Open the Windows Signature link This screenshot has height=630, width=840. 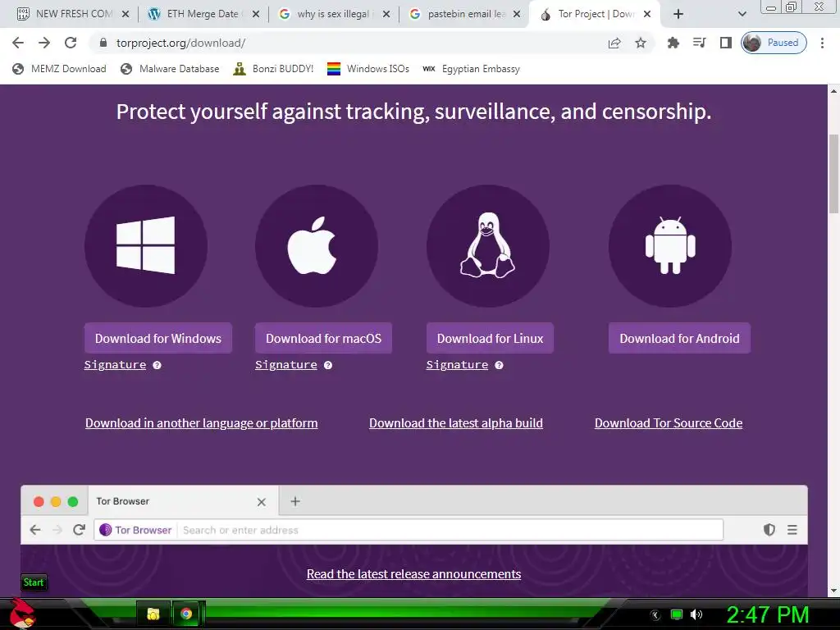coord(115,365)
